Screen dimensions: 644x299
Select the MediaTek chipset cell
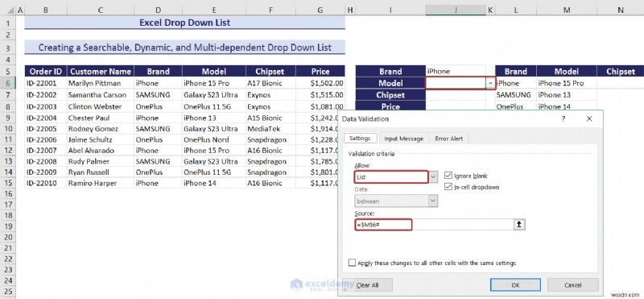pyautogui.click(x=270, y=129)
